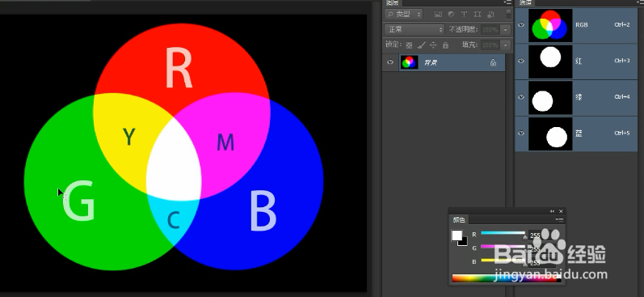Click the 红 channel name label
644x297 pixels.
(x=579, y=61)
